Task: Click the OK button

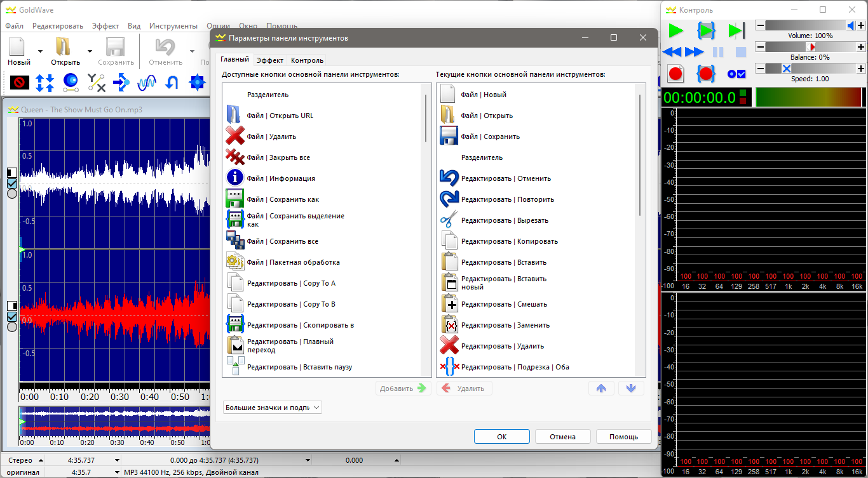Action: point(502,437)
